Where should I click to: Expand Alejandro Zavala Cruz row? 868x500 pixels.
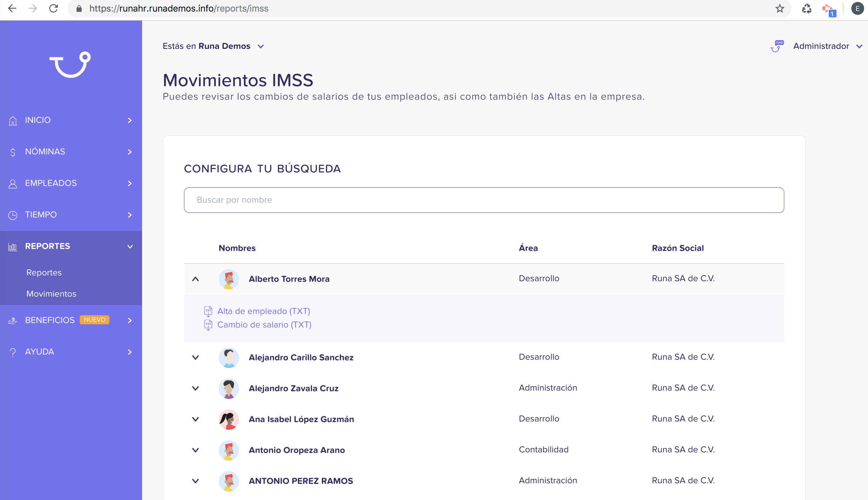point(195,388)
